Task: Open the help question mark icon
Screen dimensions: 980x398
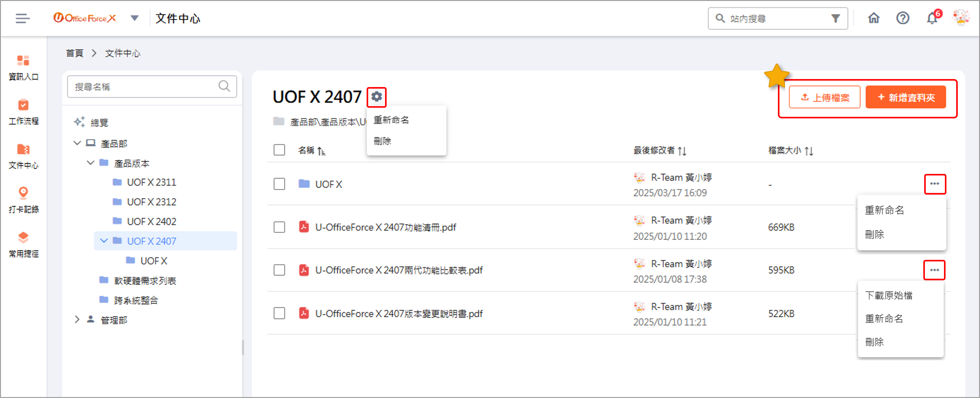Action: point(902,18)
